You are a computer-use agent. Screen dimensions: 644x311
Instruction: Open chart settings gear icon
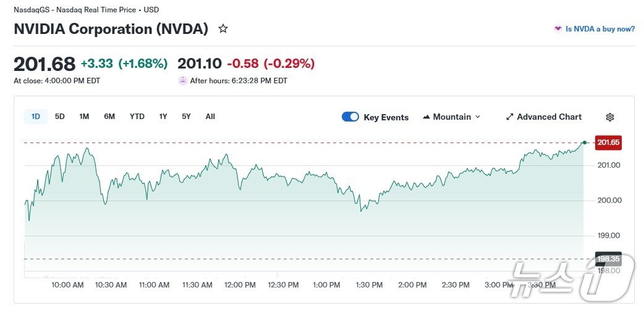610,117
